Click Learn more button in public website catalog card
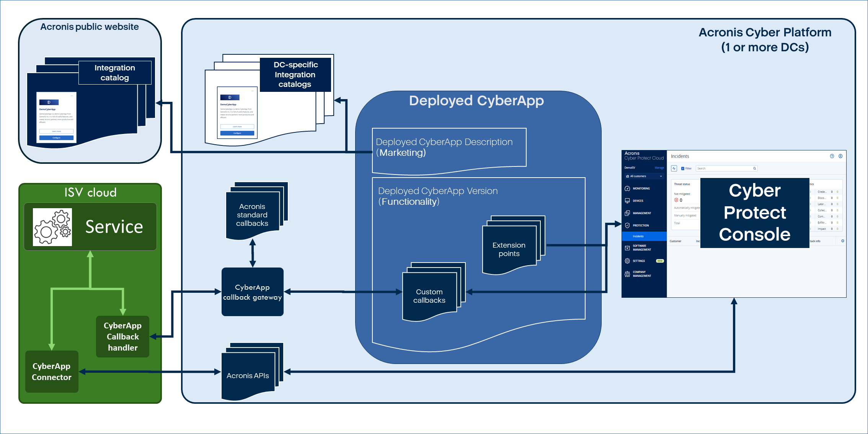The width and height of the screenshot is (868, 434). pyautogui.click(x=56, y=131)
